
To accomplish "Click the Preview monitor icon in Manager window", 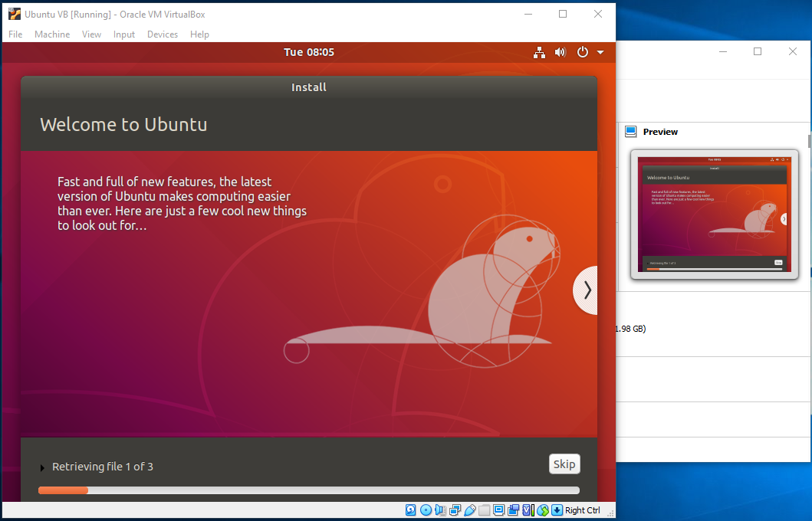I will pyautogui.click(x=631, y=132).
